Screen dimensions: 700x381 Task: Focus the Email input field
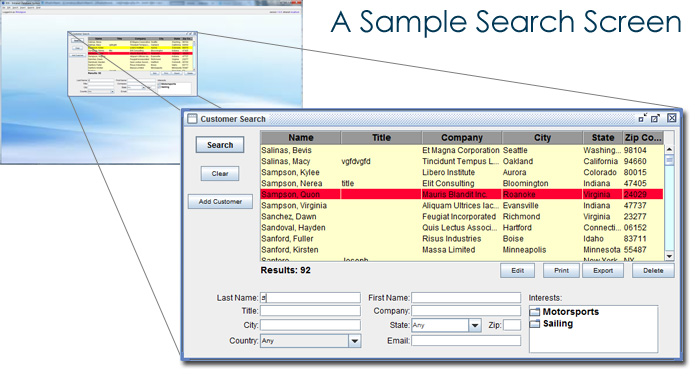pos(466,341)
